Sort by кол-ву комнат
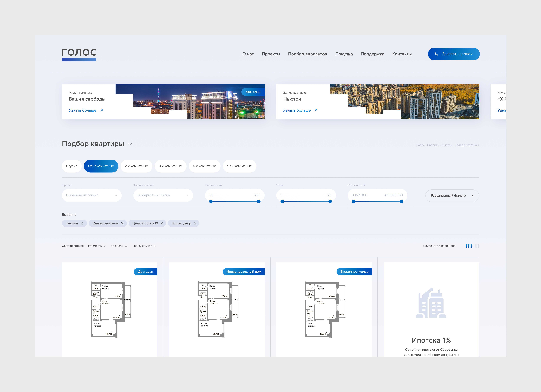Viewport: 541px width, 392px height. (142, 246)
